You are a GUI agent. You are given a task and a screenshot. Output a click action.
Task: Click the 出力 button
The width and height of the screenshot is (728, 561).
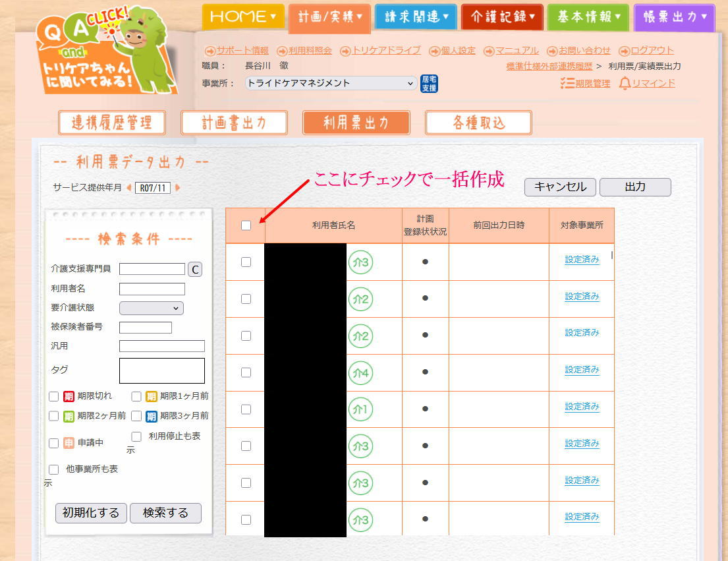coord(634,187)
